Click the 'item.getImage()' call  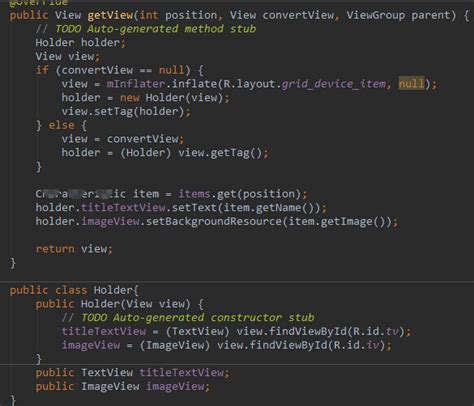click(336, 221)
